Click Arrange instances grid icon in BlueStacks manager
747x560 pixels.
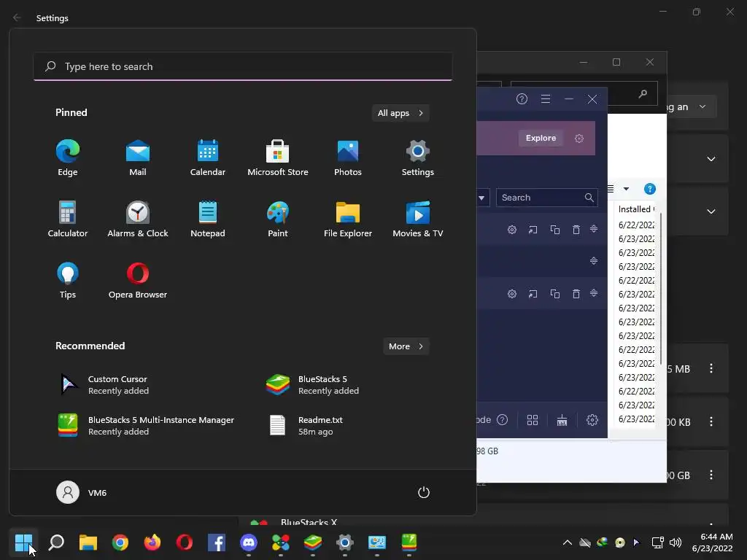(x=533, y=420)
